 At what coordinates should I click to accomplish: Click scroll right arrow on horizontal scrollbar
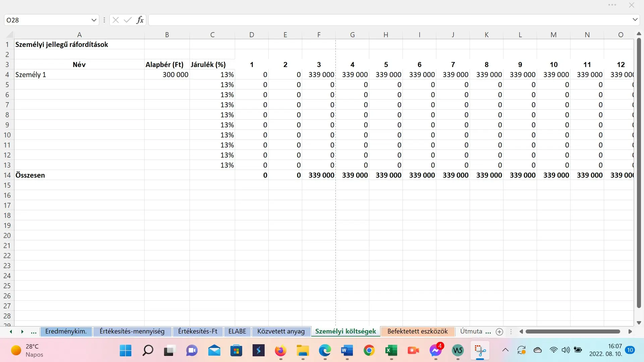click(630, 331)
